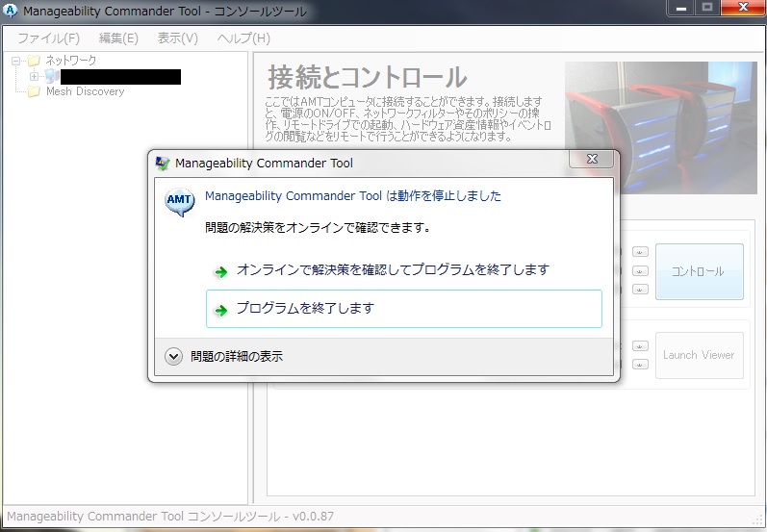Open the 表示(V) menu
The width and height of the screenshot is (767, 532).
point(178,38)
